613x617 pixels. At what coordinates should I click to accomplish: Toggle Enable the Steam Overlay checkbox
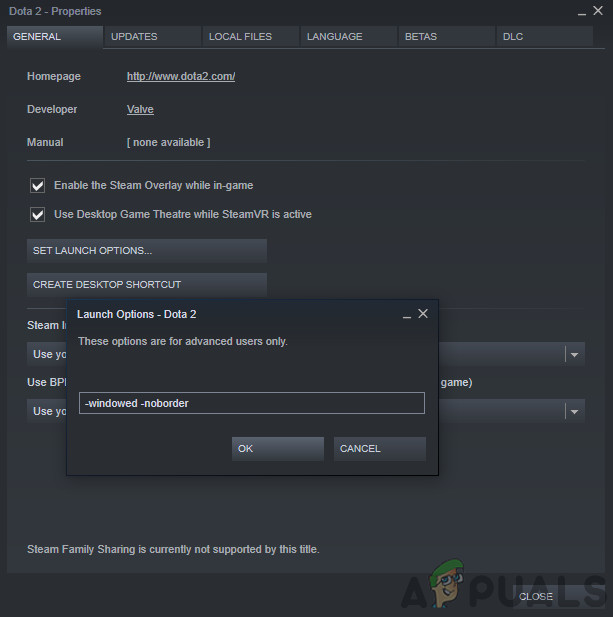click(37, 185)
